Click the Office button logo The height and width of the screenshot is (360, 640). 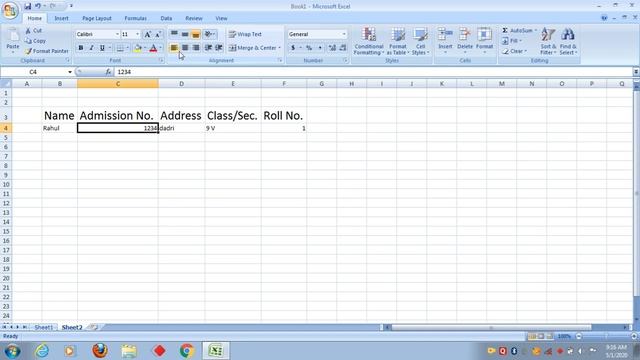(x=10, y=11)
